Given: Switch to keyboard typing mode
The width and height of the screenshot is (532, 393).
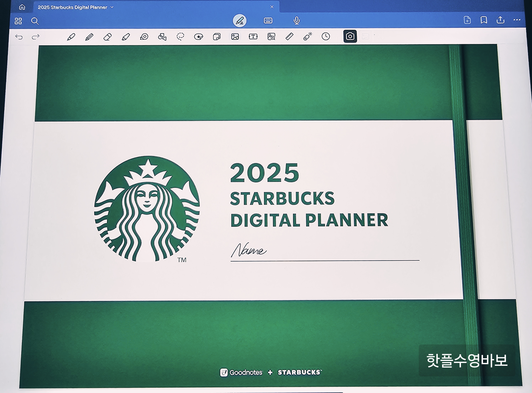Looking at the screenshot, I should [268, 20].
